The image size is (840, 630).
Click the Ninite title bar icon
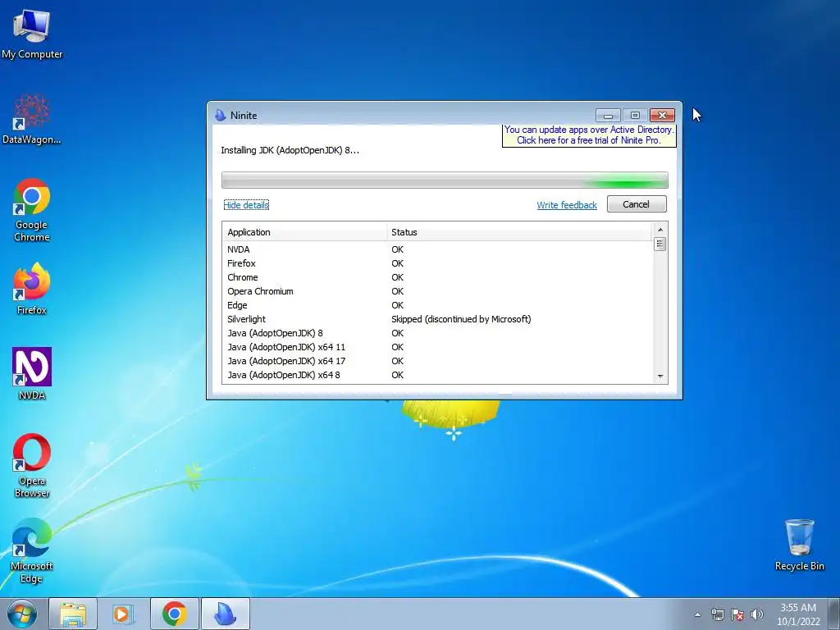pos(220,115)
